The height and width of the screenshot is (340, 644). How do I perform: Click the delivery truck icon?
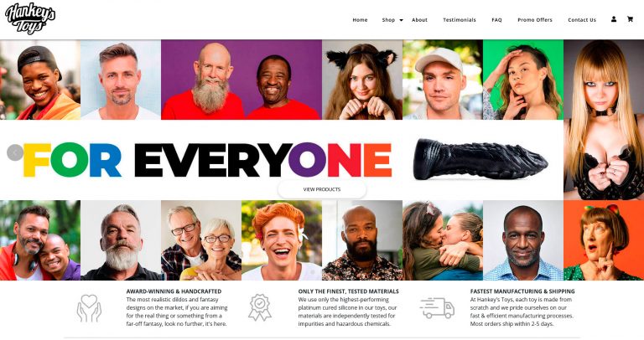coord(437,308)
